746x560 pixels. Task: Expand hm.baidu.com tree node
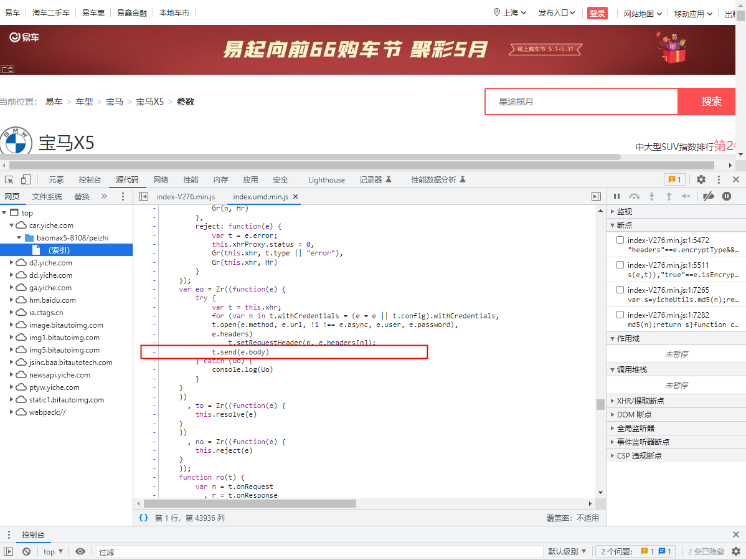click(11, 300)
